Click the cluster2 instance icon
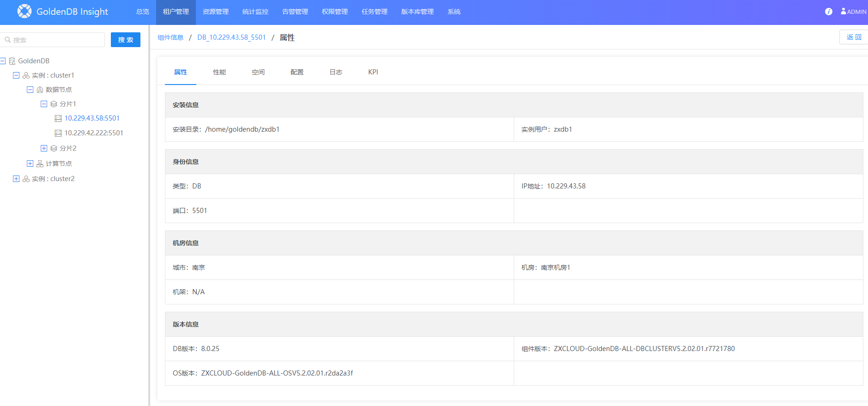The image size is (868, 406). (x=26, y=179)
